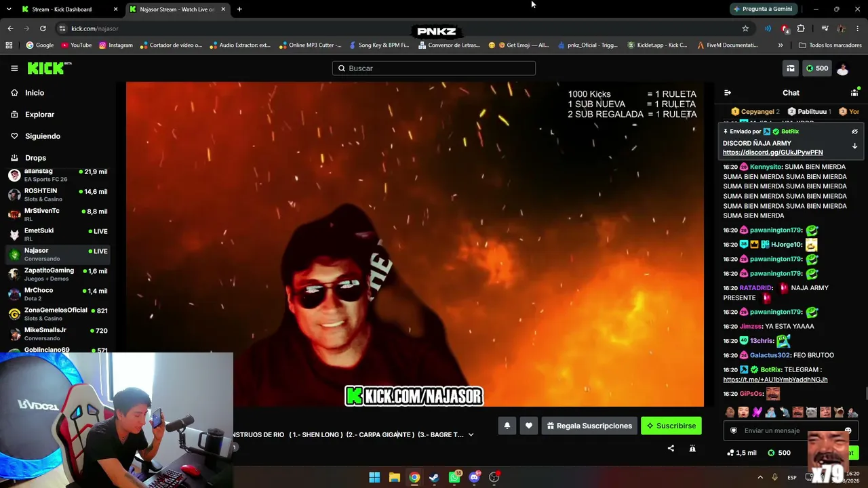Toggle stream notifications bell

click(x=507, y=426)
